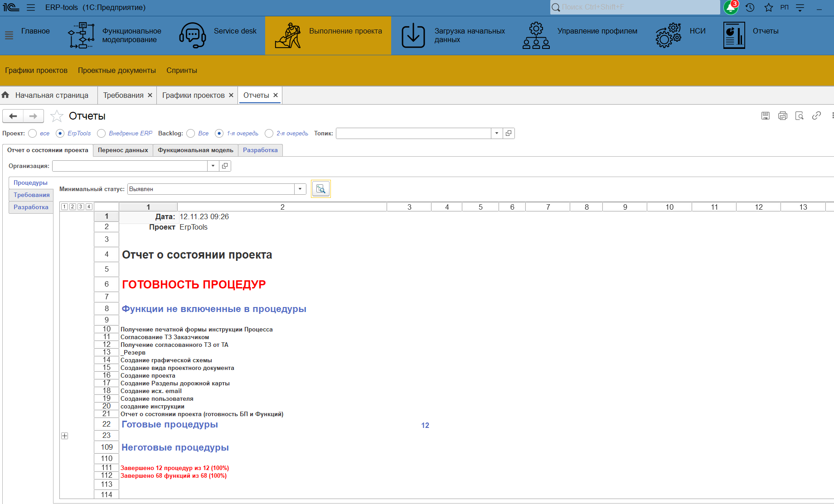Navigate back with the left arrow
The height and width of the screenshot is (504, 834).
13,116
